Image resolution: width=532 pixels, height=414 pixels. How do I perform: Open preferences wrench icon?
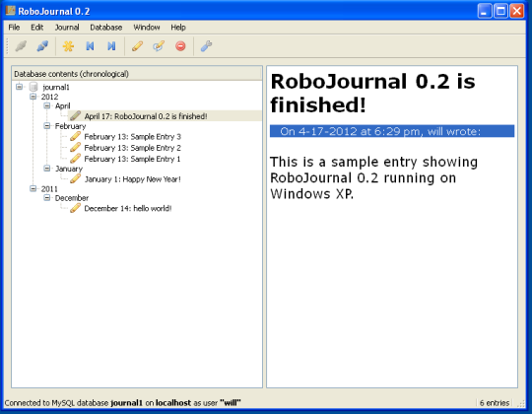pyautogui.click(x=206, y=45)
